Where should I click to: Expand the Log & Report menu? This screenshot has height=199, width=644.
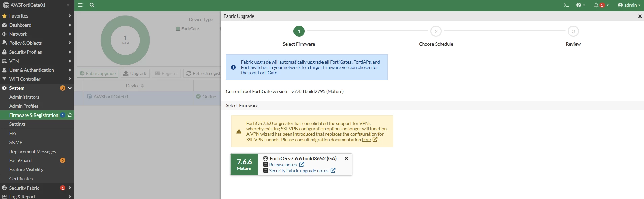[x=37, y=196]
